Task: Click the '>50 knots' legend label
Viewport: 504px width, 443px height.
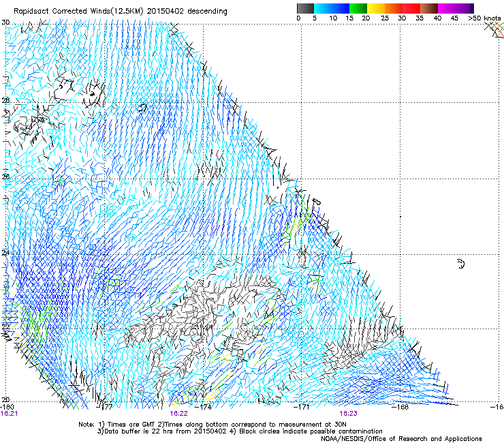Action: [484, 18]
